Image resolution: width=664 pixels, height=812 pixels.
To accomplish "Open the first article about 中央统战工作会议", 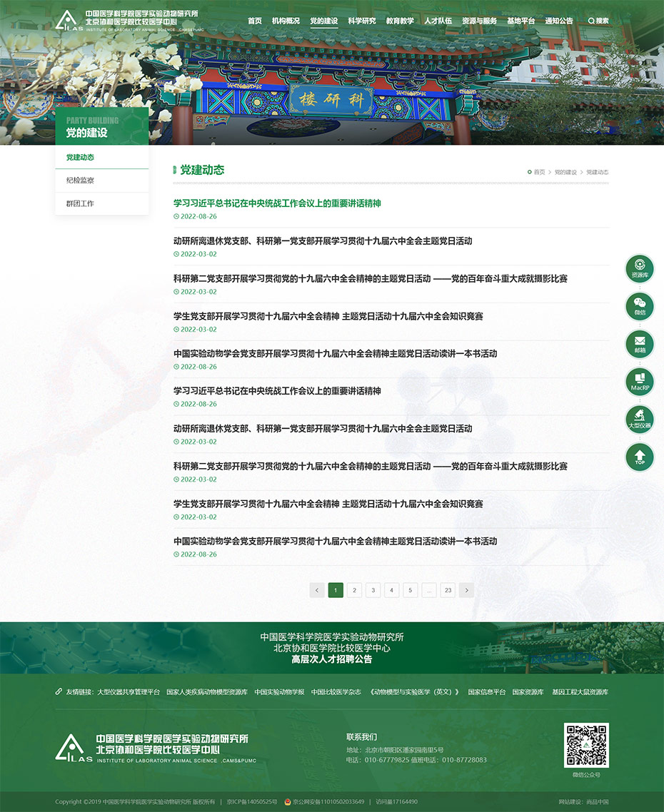I will (277, 203).
